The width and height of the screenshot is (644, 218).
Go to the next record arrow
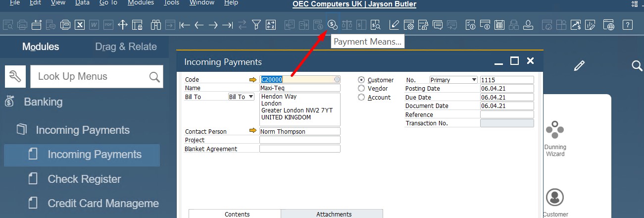click(x=213, y=24)
